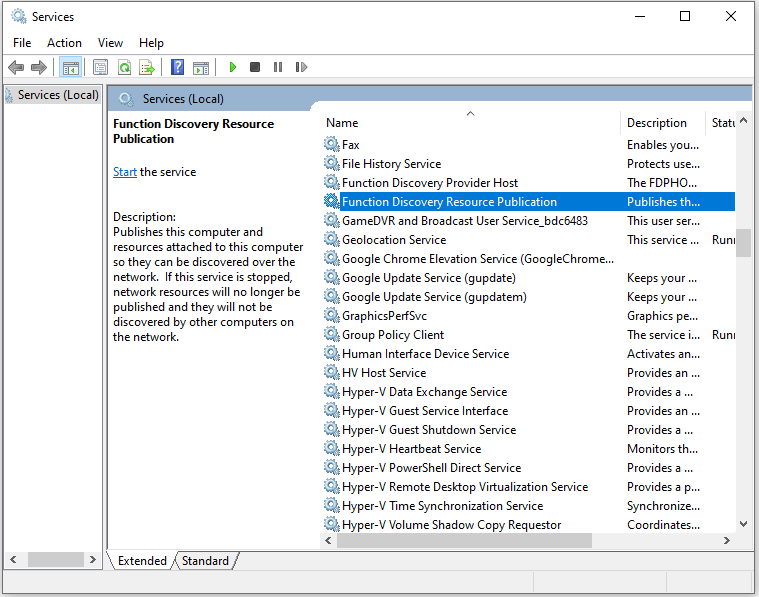This screenshot has height=597, width=759.
Task: Open the Action menu
Action: click(x=64, y=43)
